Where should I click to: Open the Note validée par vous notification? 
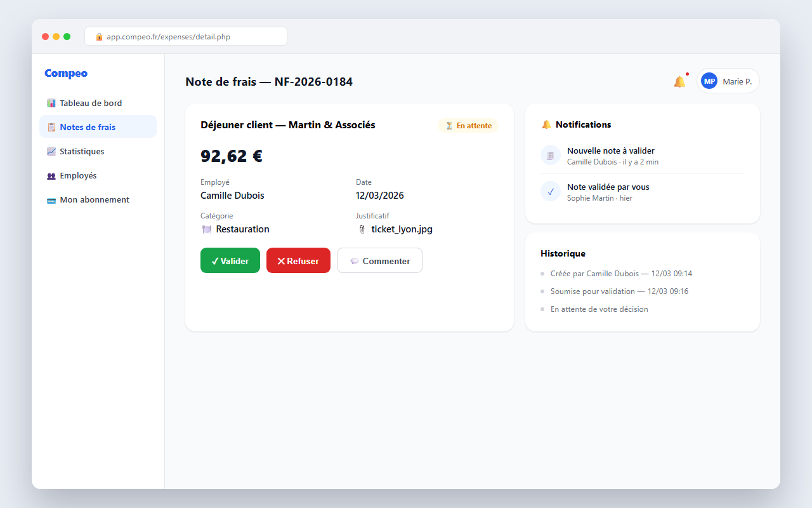point(643,192)
